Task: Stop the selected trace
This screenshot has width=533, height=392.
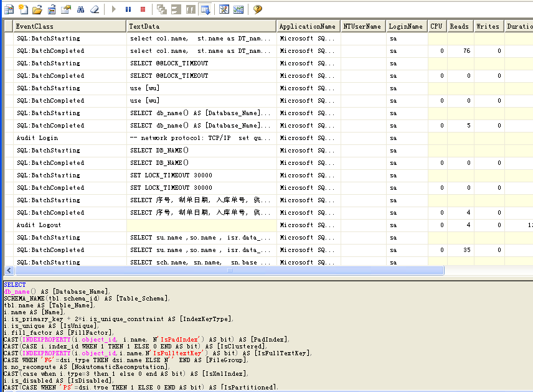Action: click(143, 9)
